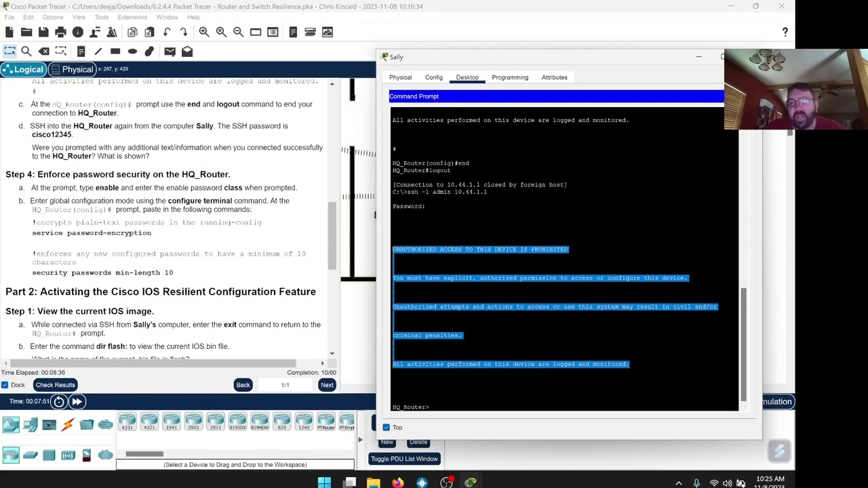Click Fast Forward Time button
This screenshot has height=488, width=868.
(77, 402)
